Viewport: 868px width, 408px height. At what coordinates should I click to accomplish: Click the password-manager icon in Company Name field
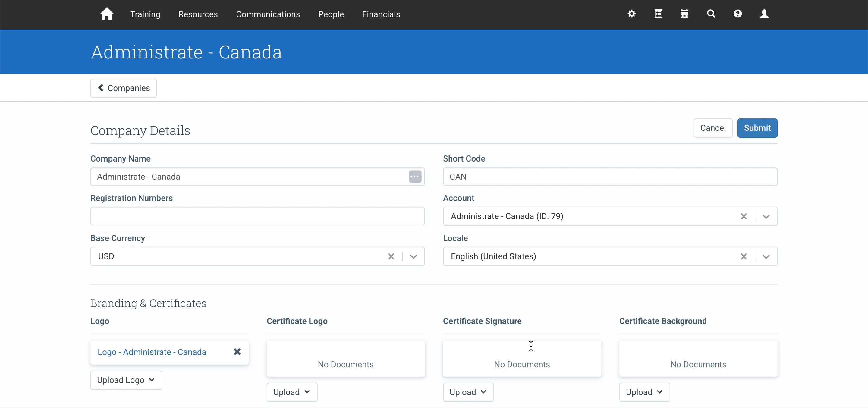coord(415,177)
